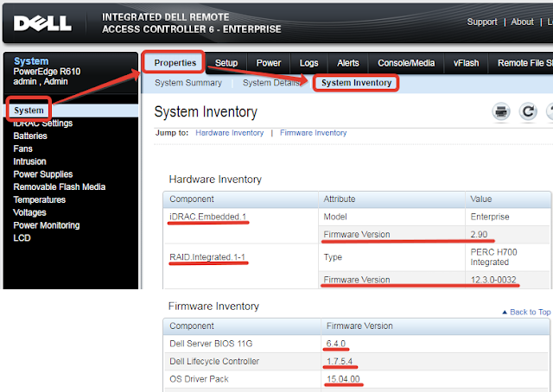Screen dimensions: 553x392
Task: Select the System Summary sub-tab
Action: [188, 83]
